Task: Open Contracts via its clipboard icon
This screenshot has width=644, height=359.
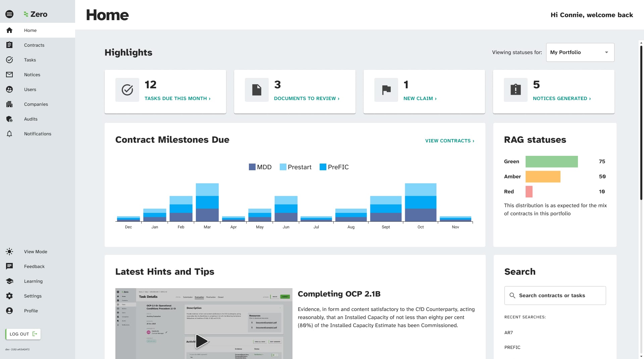Action: [x=9, y=45]
